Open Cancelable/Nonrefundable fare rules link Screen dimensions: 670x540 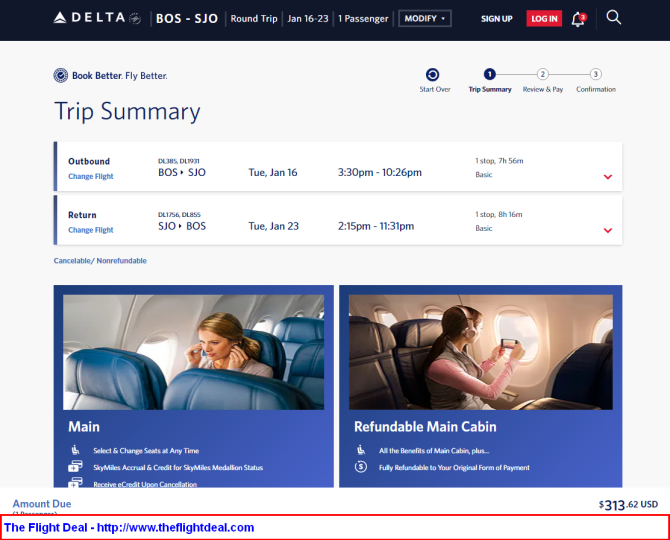click(100, 261)
